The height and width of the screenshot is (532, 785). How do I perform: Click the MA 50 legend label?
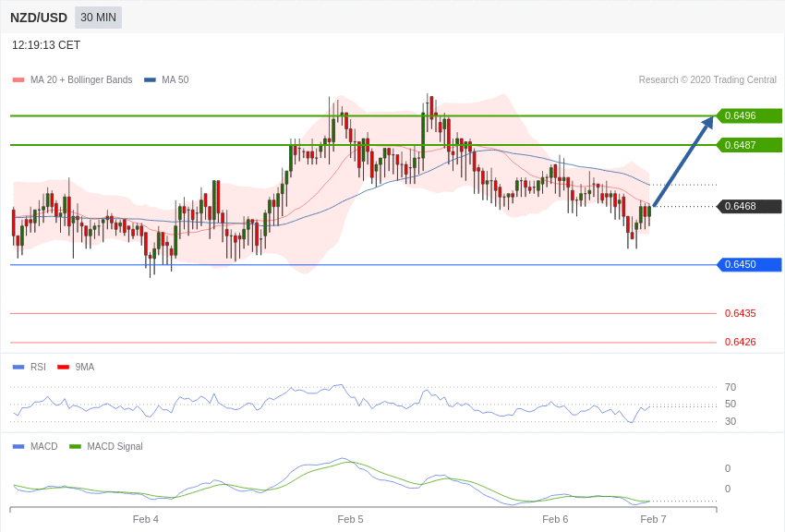click(175, 79)
